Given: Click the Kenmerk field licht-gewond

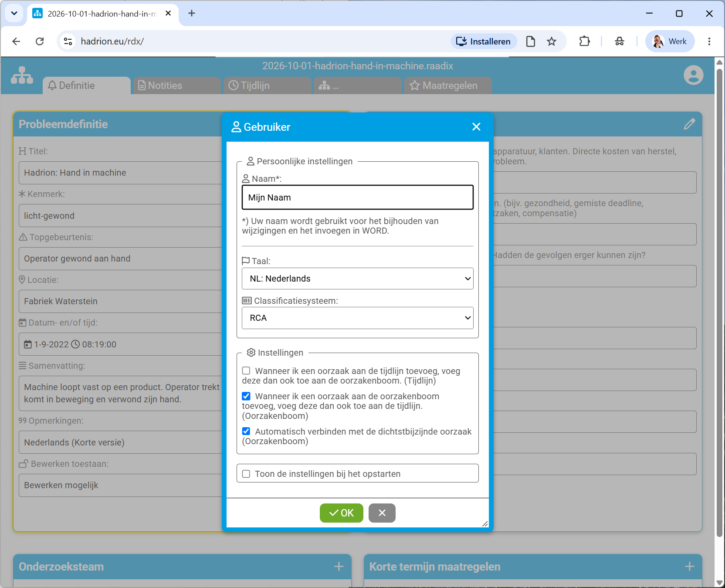Looking at the screenshot, I should [x=120, y=216].
